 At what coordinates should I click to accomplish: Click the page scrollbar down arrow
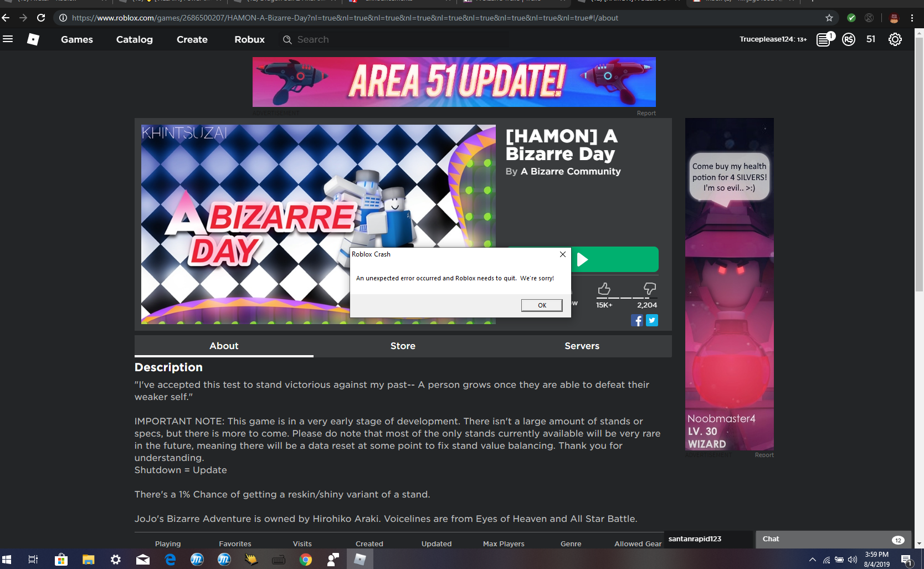[x=919, y=544]
